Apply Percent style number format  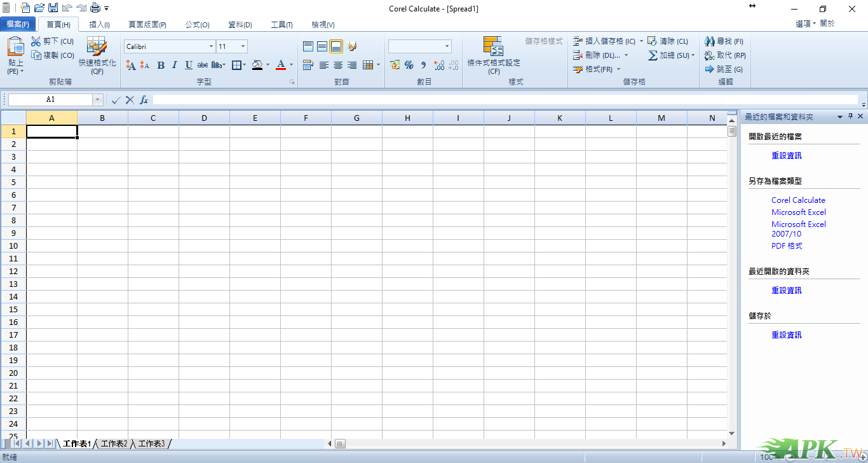coord(409,65)
